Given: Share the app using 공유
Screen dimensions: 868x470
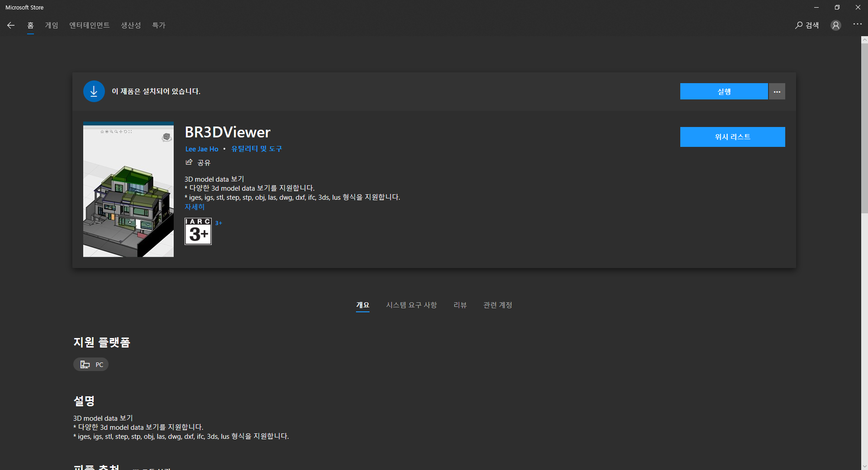Looking at the screenshot, I should tap(198, 162).
